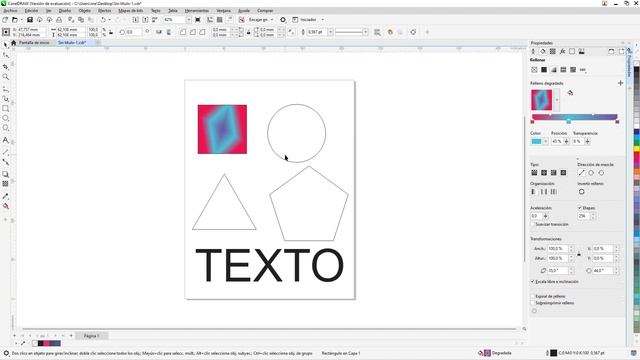Click the Invertir relleno circular icon
This screenshot has height=360, width=640.
coord(582,191)
